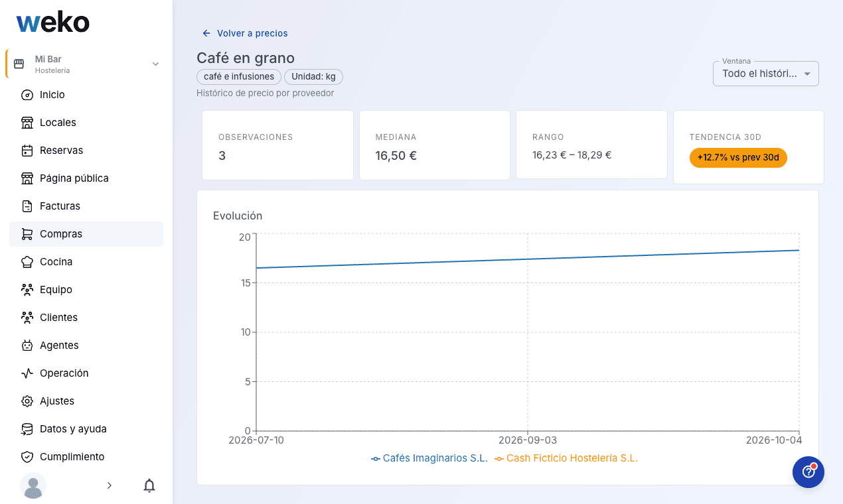843x504 pixels.
Task: Go to Reservas section
Action: pyautogui.click(x=86, y=151)
